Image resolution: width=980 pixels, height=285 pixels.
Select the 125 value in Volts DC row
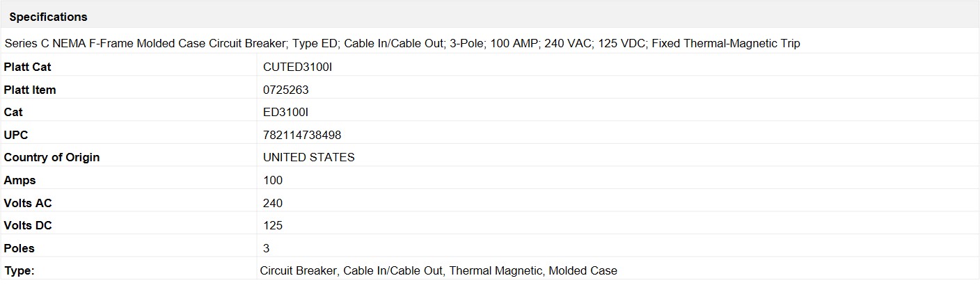(x=273, y=225)
